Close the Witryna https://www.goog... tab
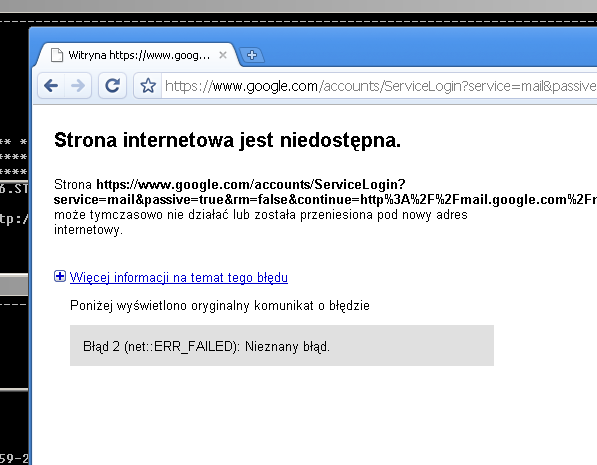 [x=223, y=56]
